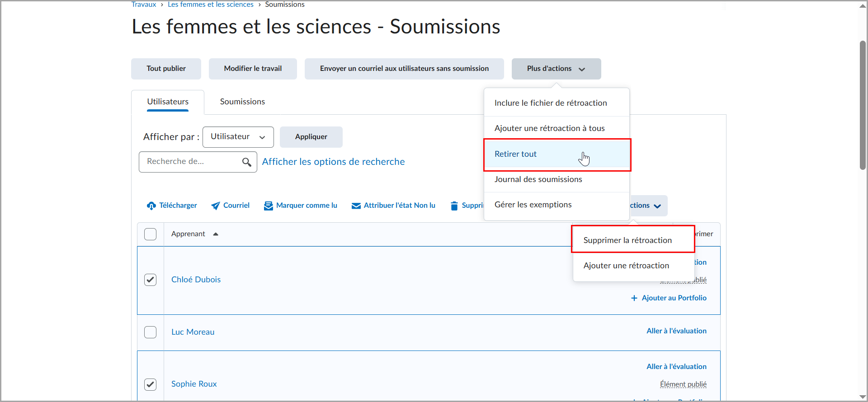Viewport: 868px width, 402px height.
Task: Toggle the select all learners checkbox
Action: (150, 234)
